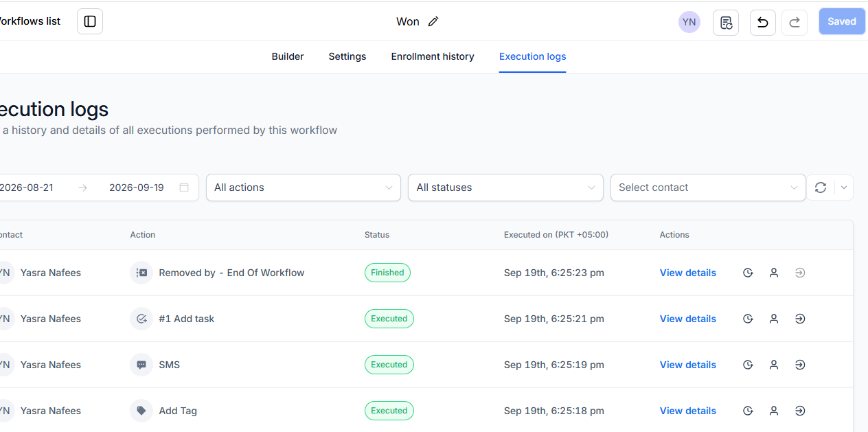The height and width of the screenshot is (432, 868).
Task: Open history clock icon in SMS row
Action: (748, 365)
